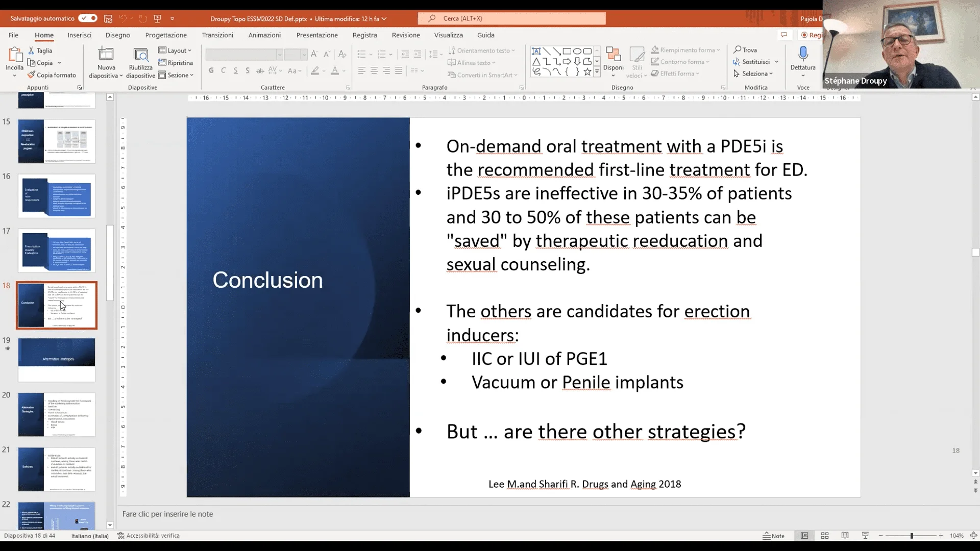Toggle underline (S) formatting
The height and width of the screenshot is (551, 980).
pyautogui.click(x=235, y=70)
